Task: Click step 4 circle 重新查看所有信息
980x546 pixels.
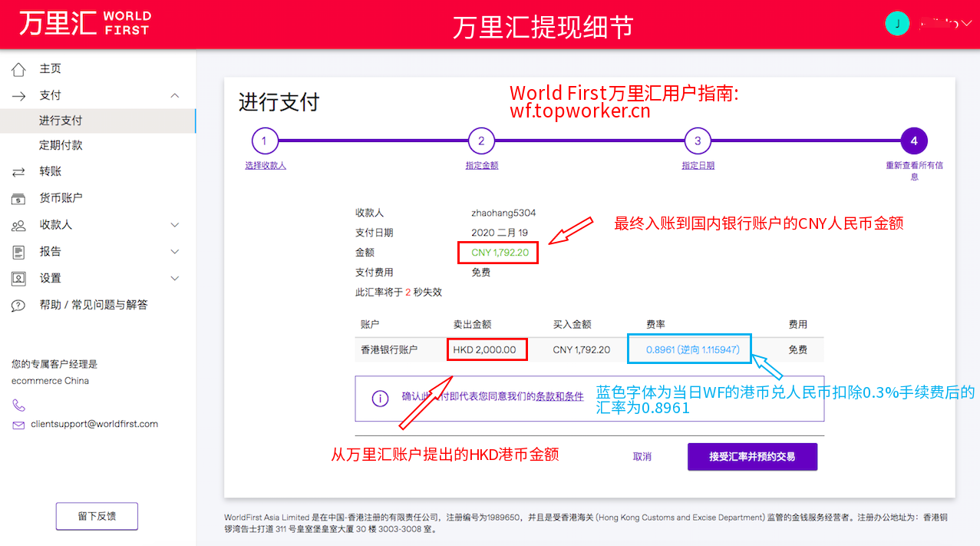Action: (914, 141)
